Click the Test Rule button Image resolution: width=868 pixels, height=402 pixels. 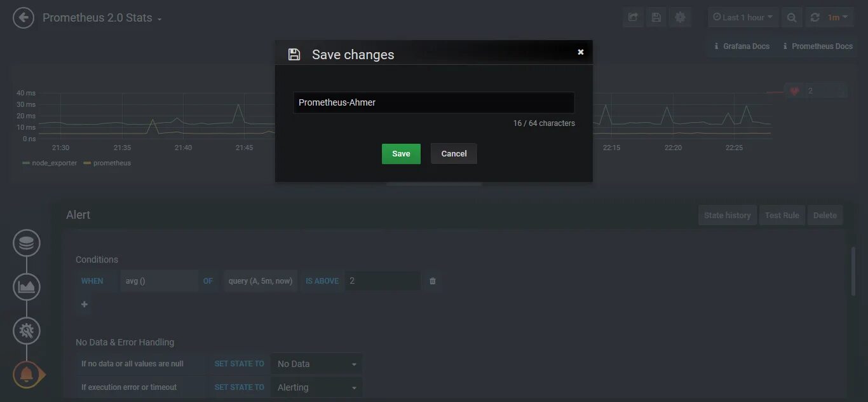(782, 216)
